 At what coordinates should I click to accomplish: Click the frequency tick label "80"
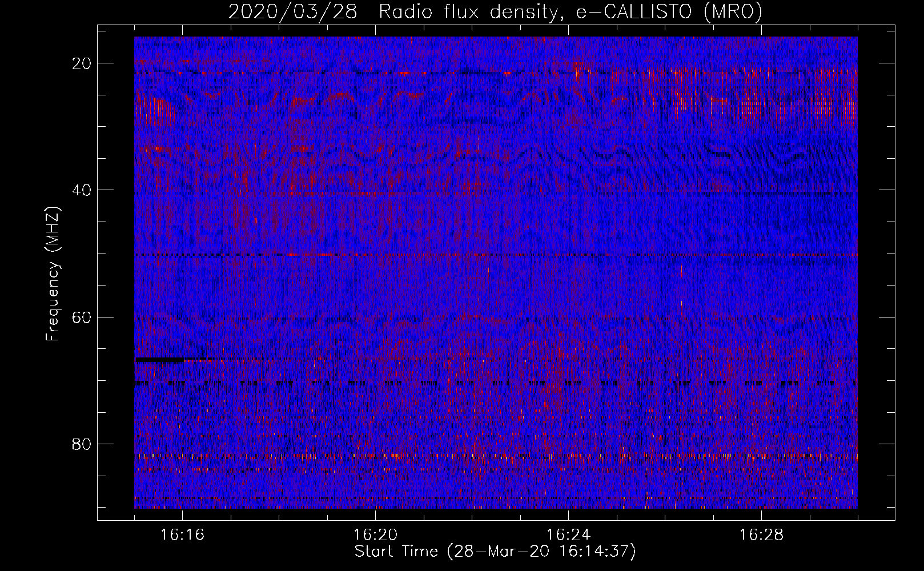click(x=82, y=444)
